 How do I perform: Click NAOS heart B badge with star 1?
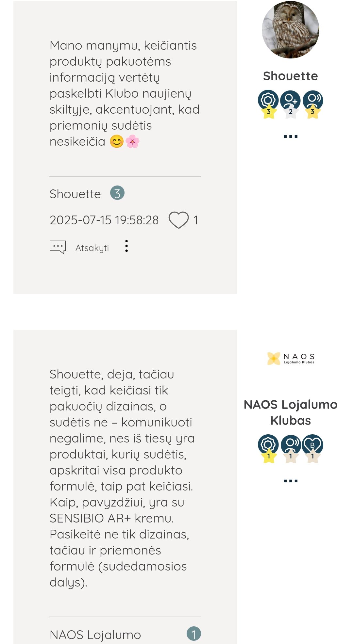click(312, 449)
